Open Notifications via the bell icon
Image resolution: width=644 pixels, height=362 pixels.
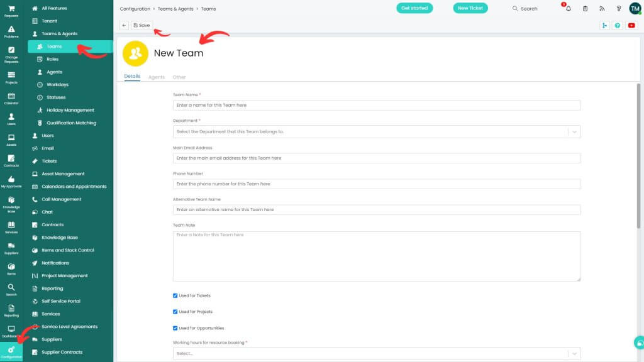click(x=568, y=8)
